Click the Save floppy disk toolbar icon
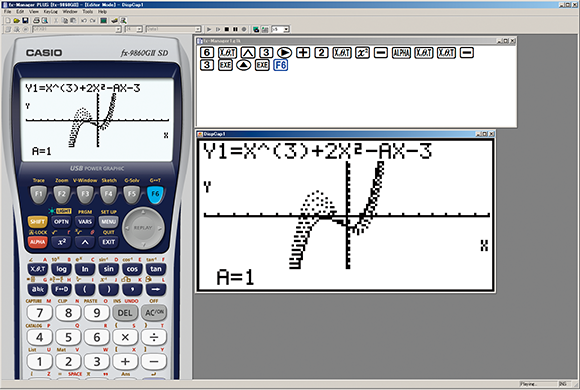The image size is (580, 390). click(x=25, y=20)
